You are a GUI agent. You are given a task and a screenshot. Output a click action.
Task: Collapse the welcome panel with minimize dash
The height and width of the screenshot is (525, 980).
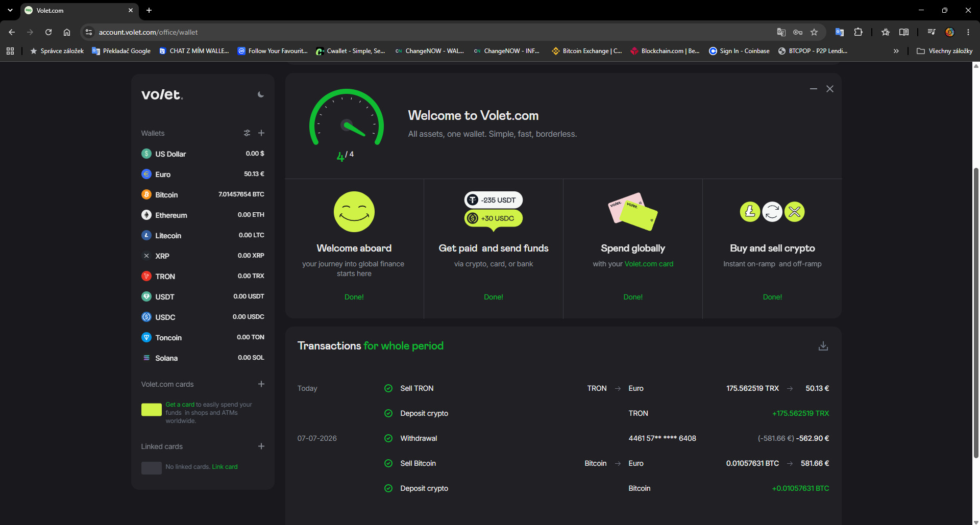click(814, 89)
